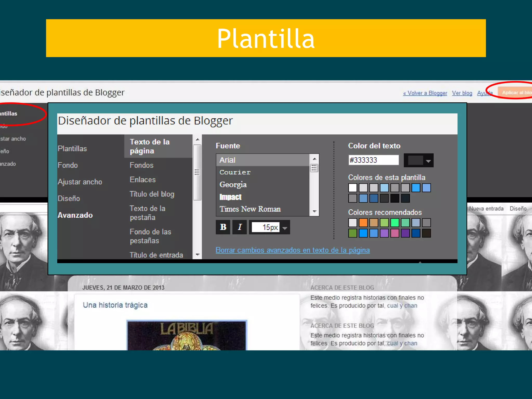Click Ver blog link
The height and width of the screenshot is (399, 532).
[462, 93]
